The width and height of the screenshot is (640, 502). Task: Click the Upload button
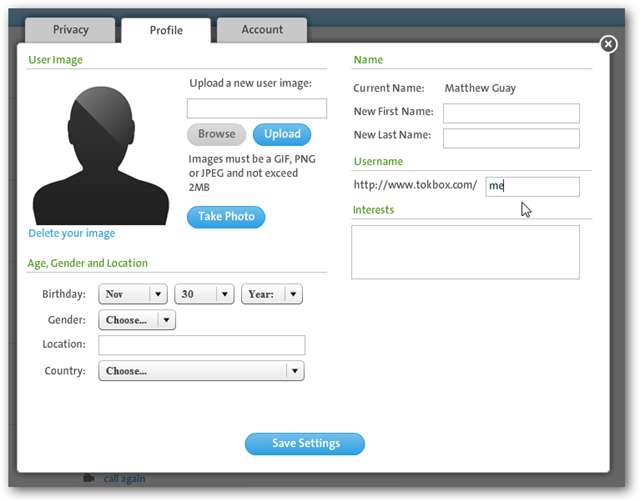[x=282, y=134]
